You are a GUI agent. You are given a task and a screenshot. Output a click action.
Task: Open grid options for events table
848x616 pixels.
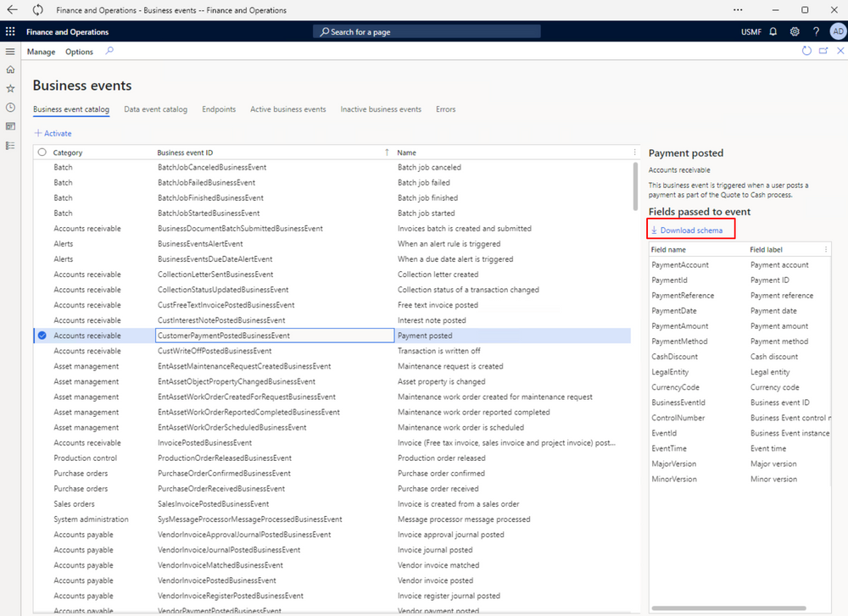tap(635, 153)
